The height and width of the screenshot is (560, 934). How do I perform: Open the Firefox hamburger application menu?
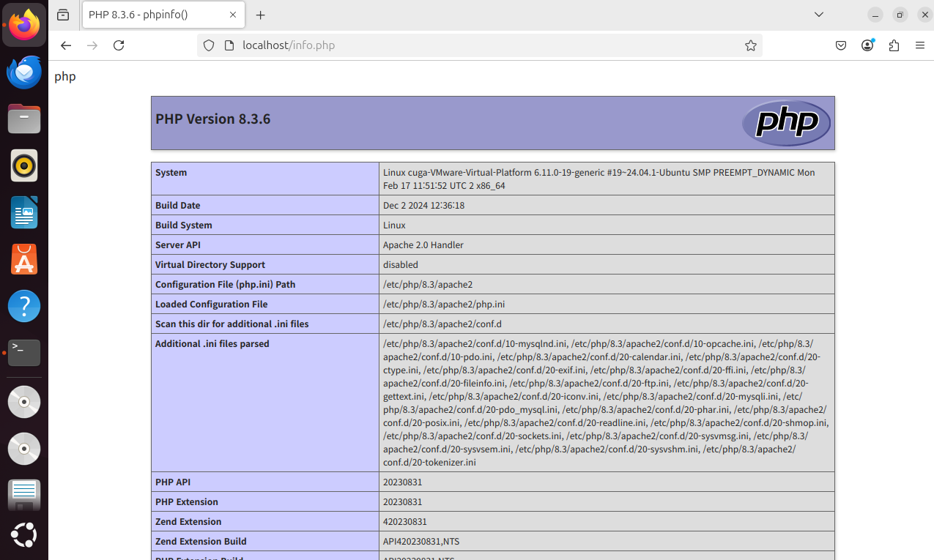coord(920,45)
